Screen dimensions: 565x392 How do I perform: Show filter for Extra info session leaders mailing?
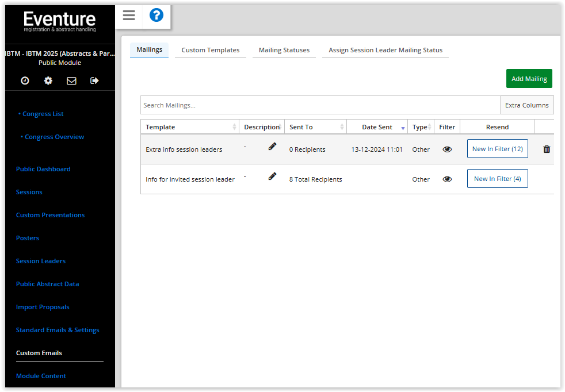447,148
